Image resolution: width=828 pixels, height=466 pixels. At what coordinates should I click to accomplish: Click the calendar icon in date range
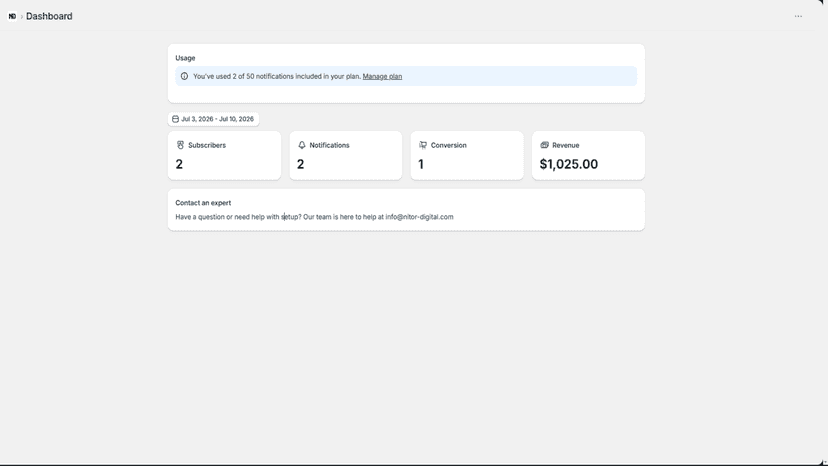coord(175,119)
